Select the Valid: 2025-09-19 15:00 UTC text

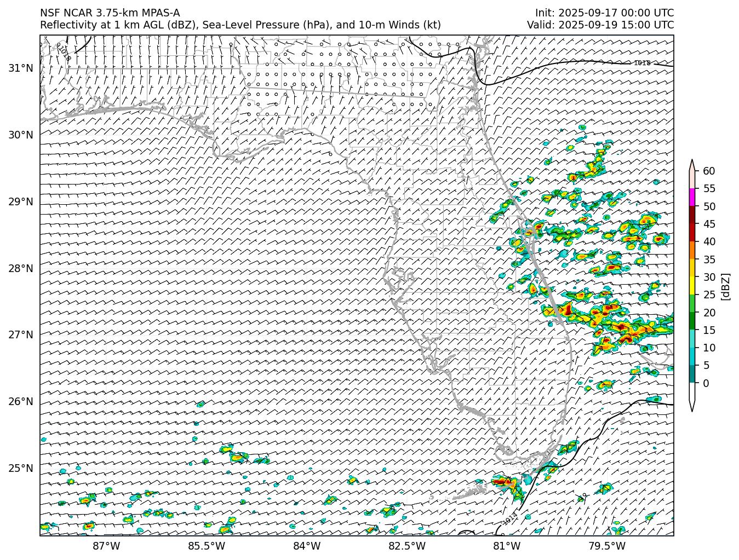click(600, 25)
